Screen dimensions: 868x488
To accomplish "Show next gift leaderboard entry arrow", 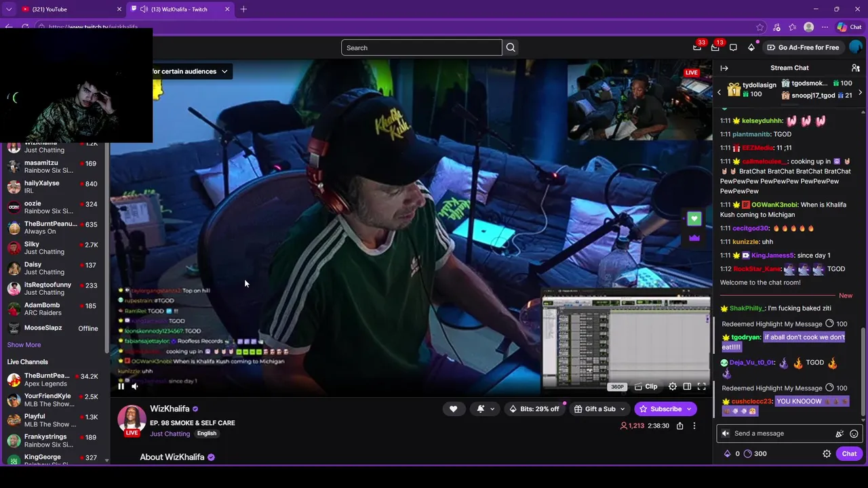I will point(860,92).
